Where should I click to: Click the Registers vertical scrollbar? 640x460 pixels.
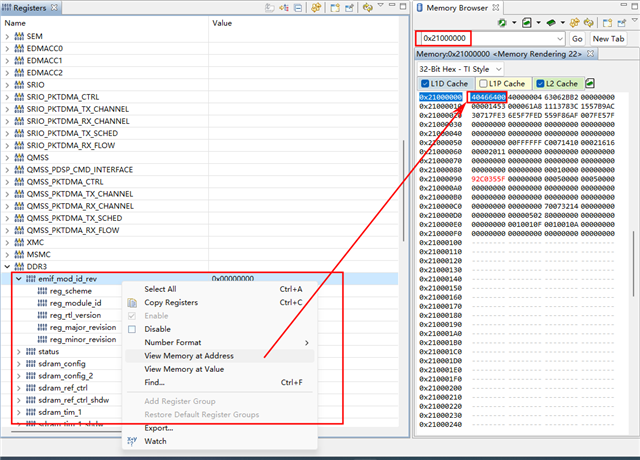pos(404,191)
